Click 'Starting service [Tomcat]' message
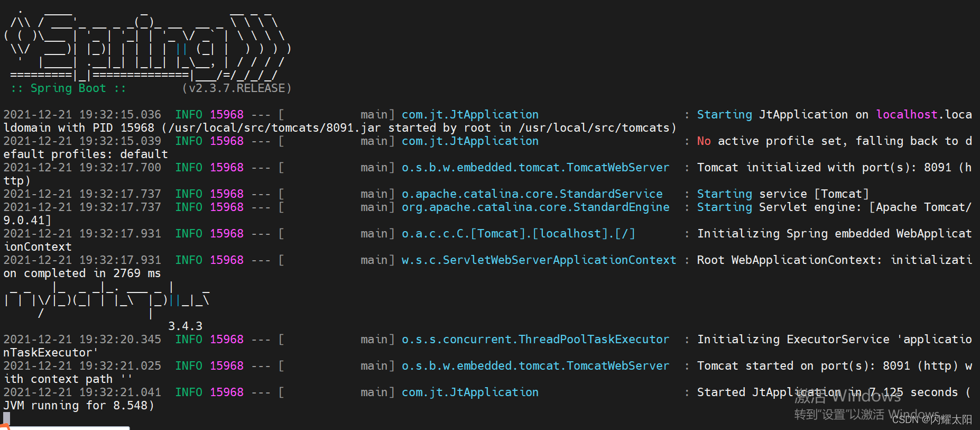980x430 pixels. coord(783,194)
